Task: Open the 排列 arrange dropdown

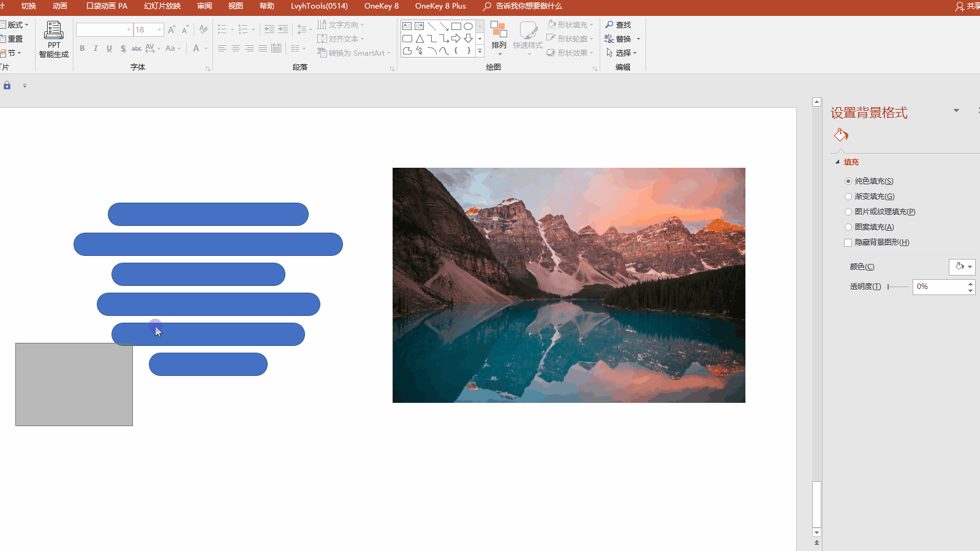Action: (x=499, y=39)
